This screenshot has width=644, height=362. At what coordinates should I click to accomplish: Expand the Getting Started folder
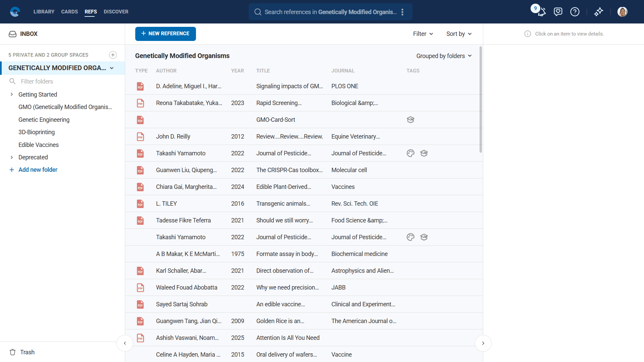(12, 95)
